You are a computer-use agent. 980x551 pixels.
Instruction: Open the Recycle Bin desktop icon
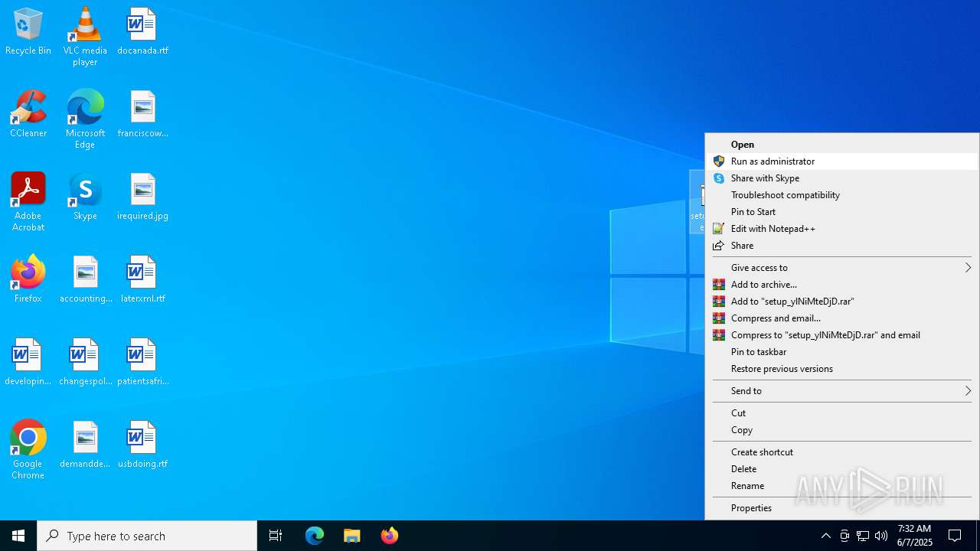(28, 32)
